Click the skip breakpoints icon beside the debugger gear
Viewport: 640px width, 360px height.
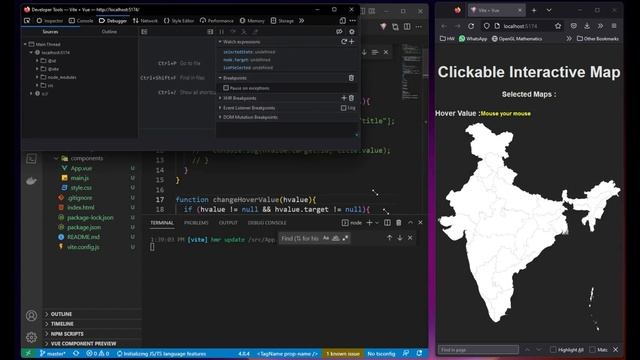[x=339, y=31]
